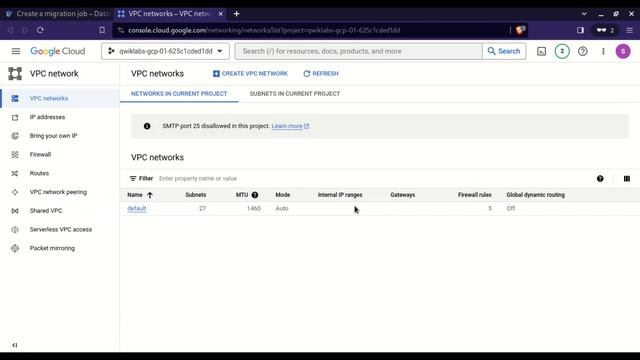Follow the Learn more link about SMTP
Image resolution: width=640 pixels, height=360 pixels.
[290, 126]
